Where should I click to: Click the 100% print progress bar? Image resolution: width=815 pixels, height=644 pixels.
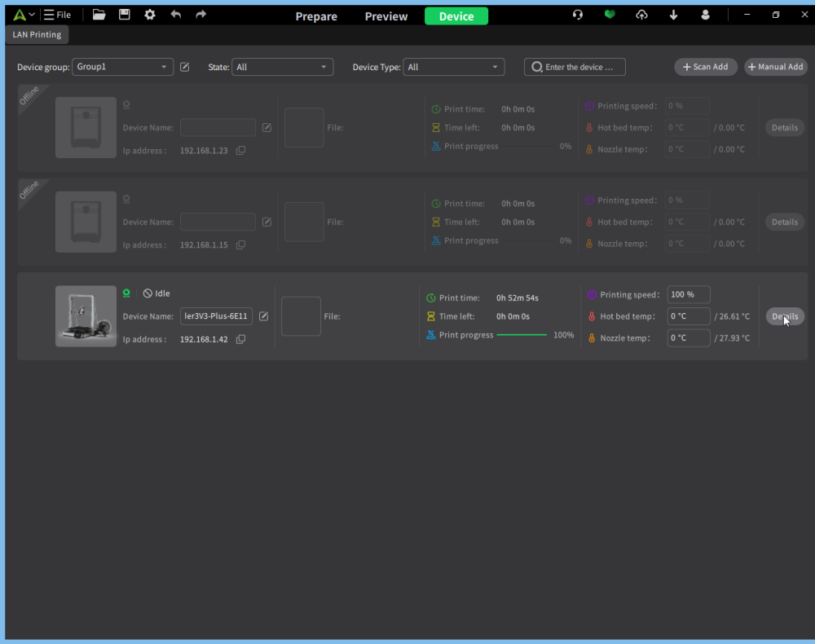pos(522,335)
